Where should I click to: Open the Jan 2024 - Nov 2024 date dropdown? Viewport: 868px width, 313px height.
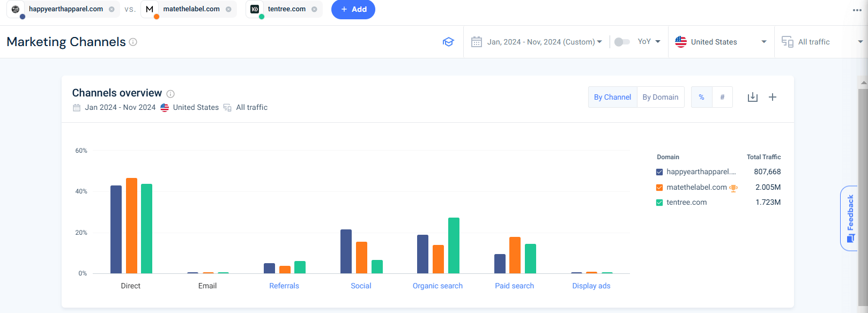(544, 42)
